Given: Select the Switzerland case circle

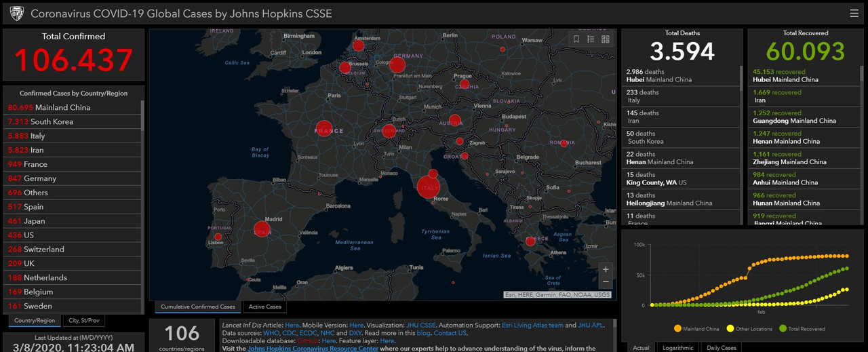Looking at the screenshot, I should click(x=389, y=131).
